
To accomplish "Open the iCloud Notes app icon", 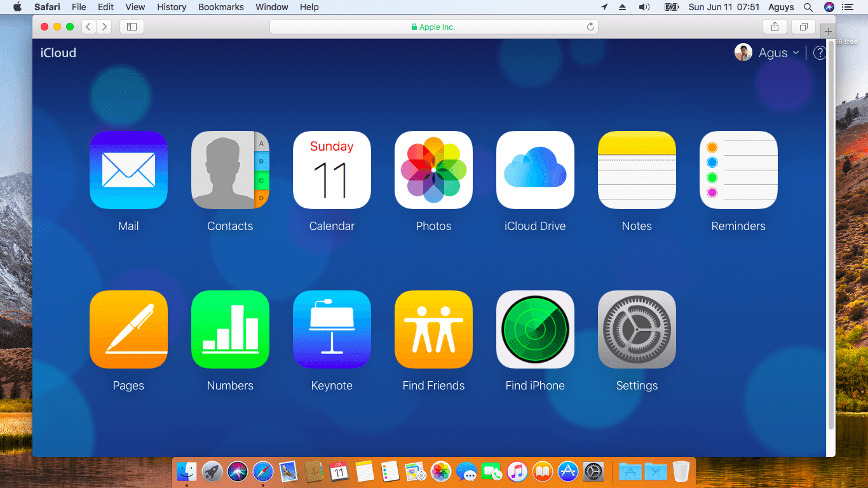I will click(637, 170).
